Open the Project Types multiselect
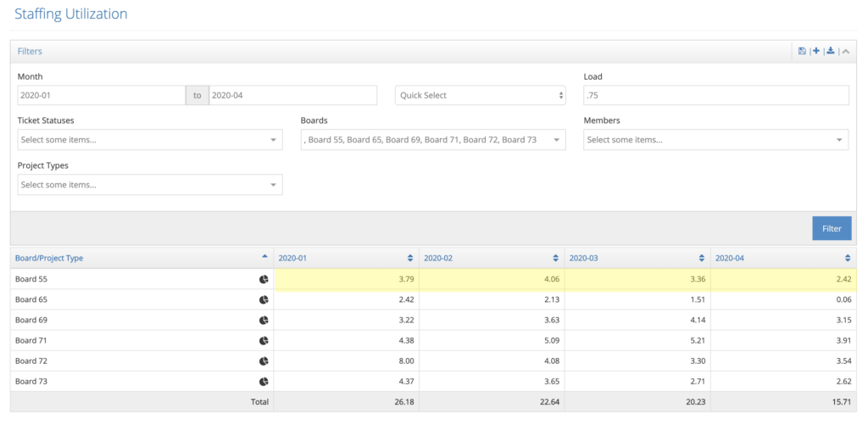The height and width of the screenshot is (425, 868). click(x=150, y=185)
